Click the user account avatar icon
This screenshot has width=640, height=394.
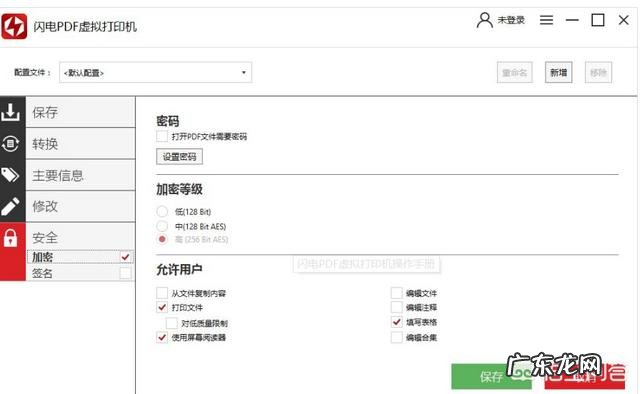[x=484, y=20]
